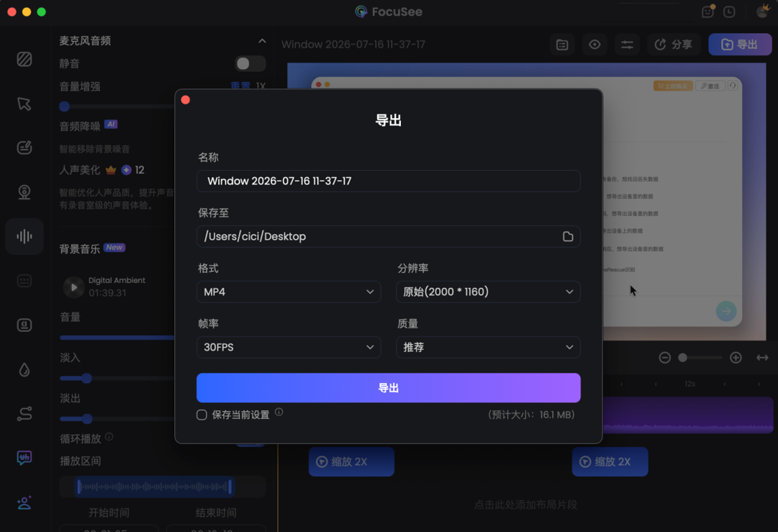Adjust the 音量增强 slider handle

tap(64, 107)
